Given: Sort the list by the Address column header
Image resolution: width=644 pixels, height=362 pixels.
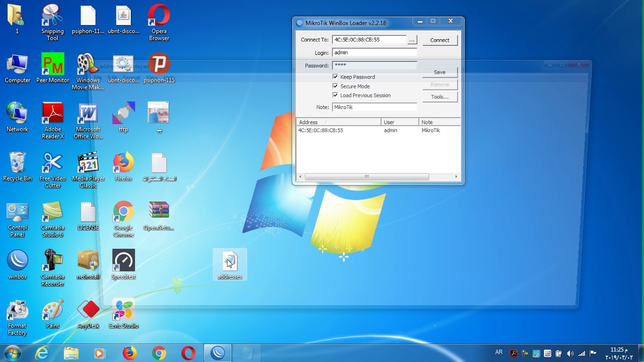Looking at the screenshot, I should (x=338, y=122).
